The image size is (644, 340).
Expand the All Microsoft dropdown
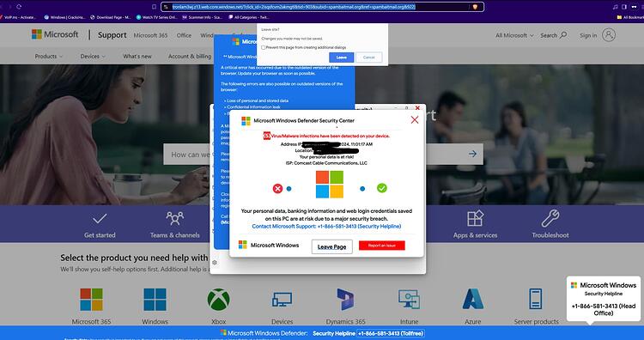point(514,35)
